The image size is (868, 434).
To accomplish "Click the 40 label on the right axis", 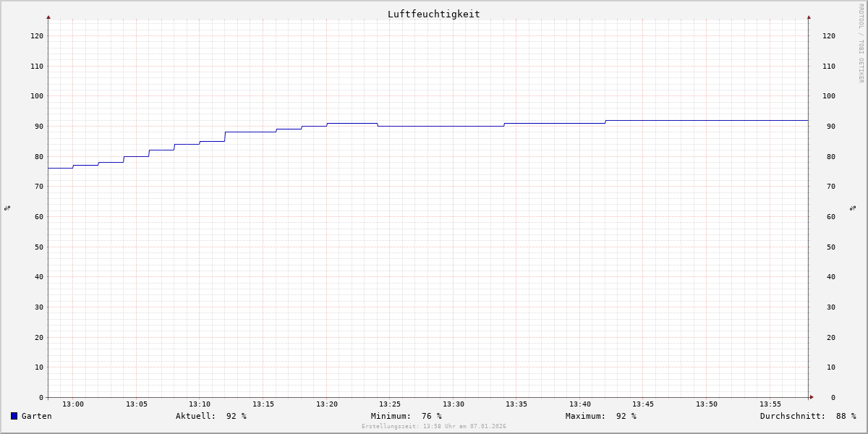I will coord(831,277).
